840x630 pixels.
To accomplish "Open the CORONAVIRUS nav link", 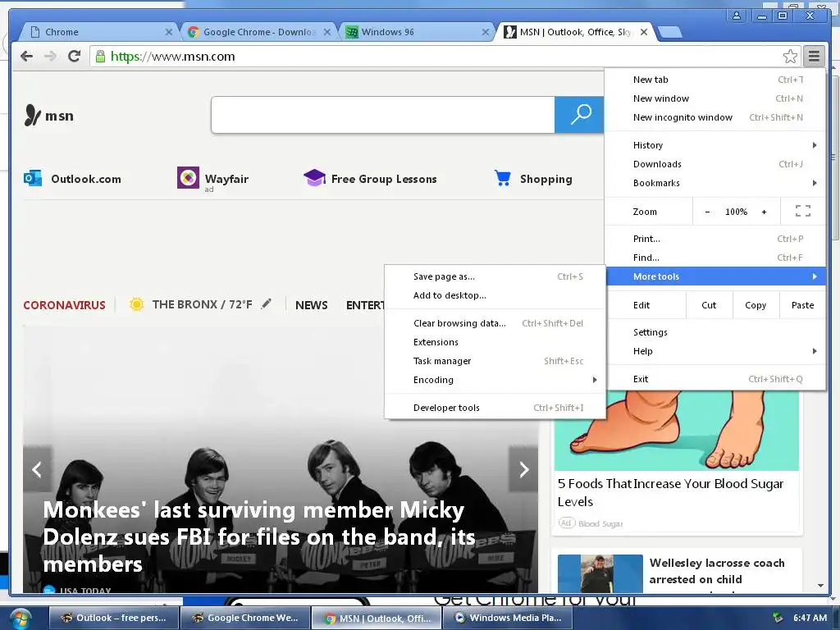I will tap(64, 305).
